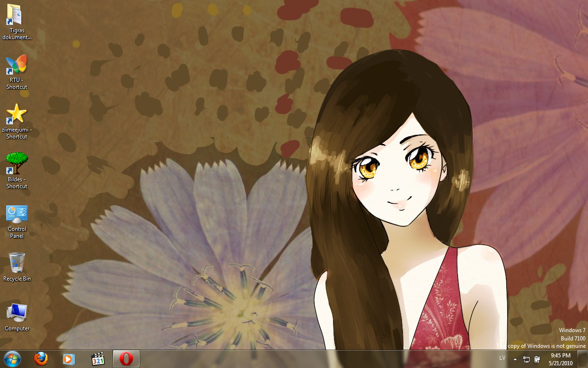Open the power plug tray icon
This screenshot has width=588, height=368.
click(x=537, y=359)
